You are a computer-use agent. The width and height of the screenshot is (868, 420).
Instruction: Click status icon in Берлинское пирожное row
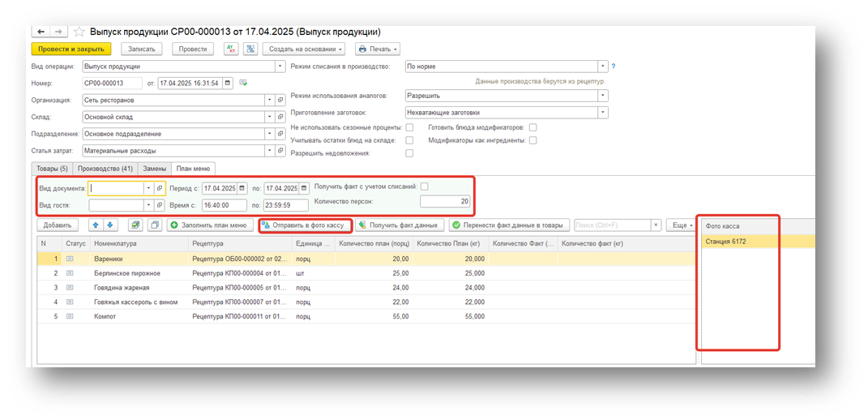(70, 273)
